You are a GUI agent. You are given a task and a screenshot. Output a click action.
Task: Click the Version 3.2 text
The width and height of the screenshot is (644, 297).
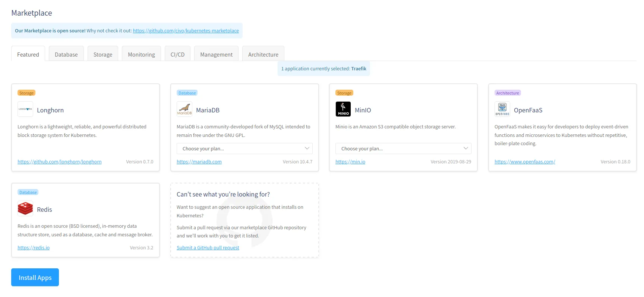(x=142, y=247)
